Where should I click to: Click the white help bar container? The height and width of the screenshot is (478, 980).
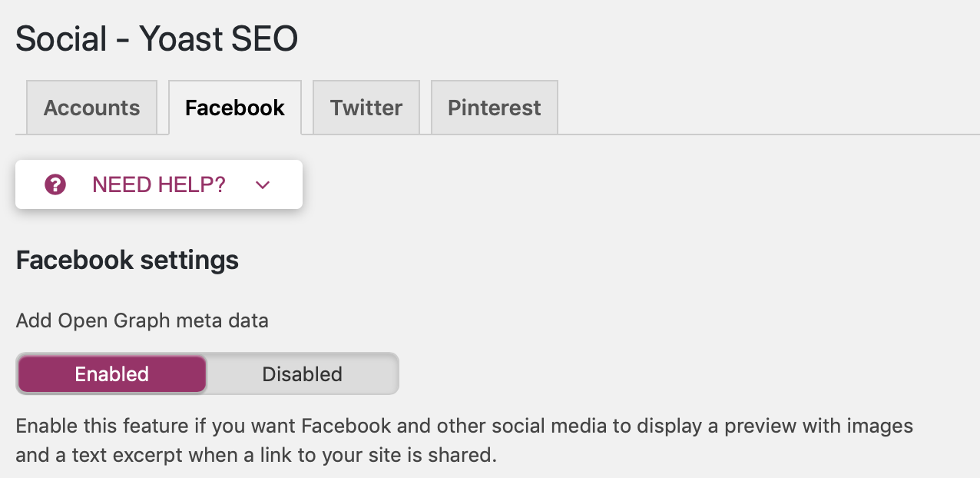point(158,184)
